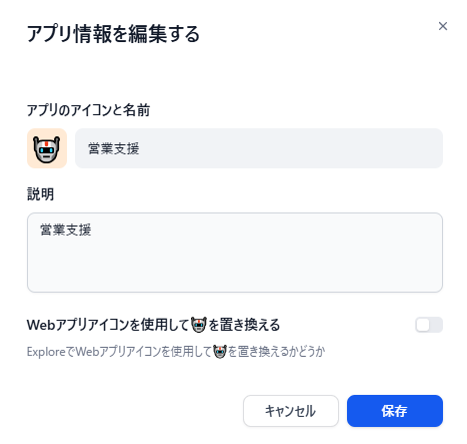Viewport: 467px width, 444px height.
Task: Focus the app name field containing 営業支援
Action: pyautogui.click(x=259, y=148)
